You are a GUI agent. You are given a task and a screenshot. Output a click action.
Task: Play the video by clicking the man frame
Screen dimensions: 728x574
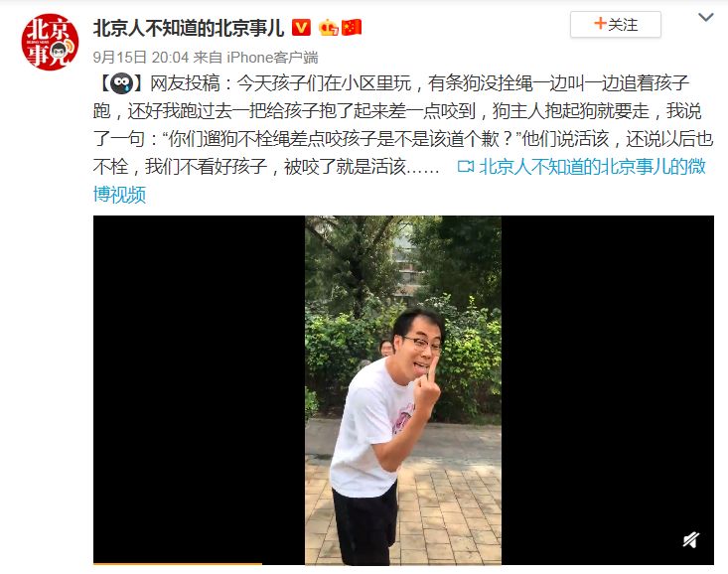click(x=403, y=390)
